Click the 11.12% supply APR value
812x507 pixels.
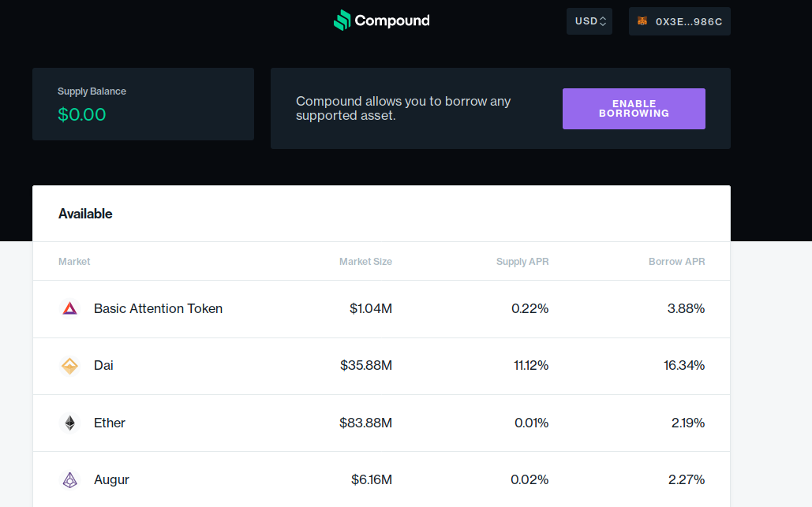(531, 365)
